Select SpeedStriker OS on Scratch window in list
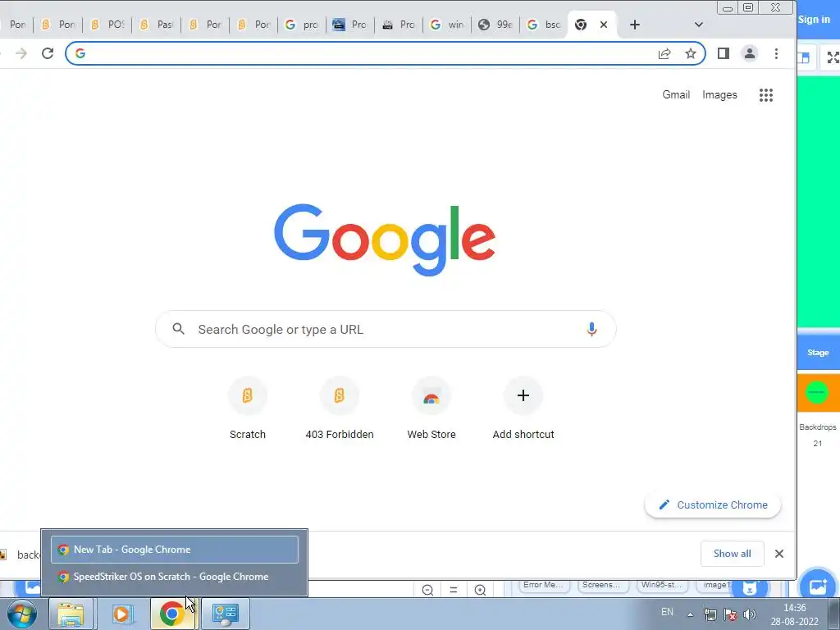Screen dimensions: 840x630 tap(175, 577)
